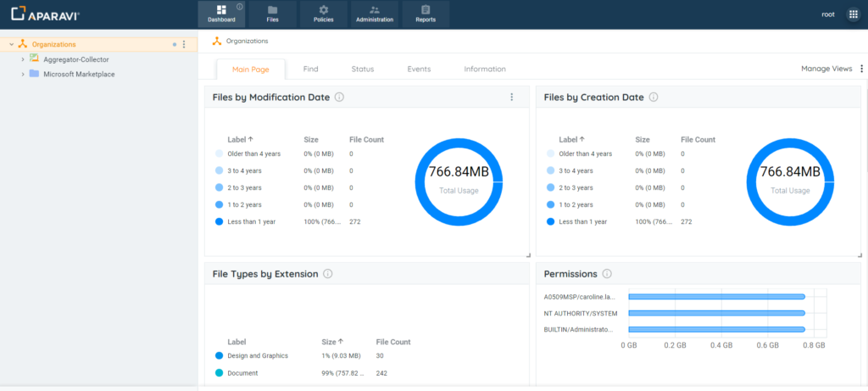This screenshot has height=391, width=868.
Task: Switch to the Events tab
Action: (x=419, y=70)
